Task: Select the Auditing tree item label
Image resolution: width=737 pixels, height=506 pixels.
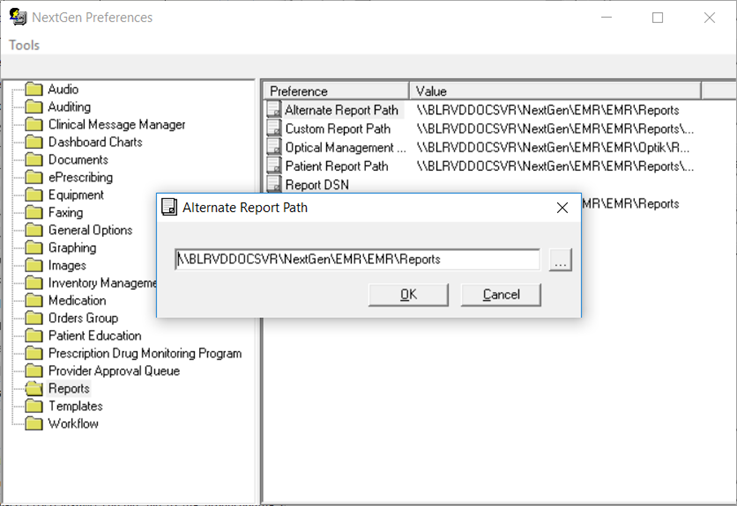Action: coord(69,107)
